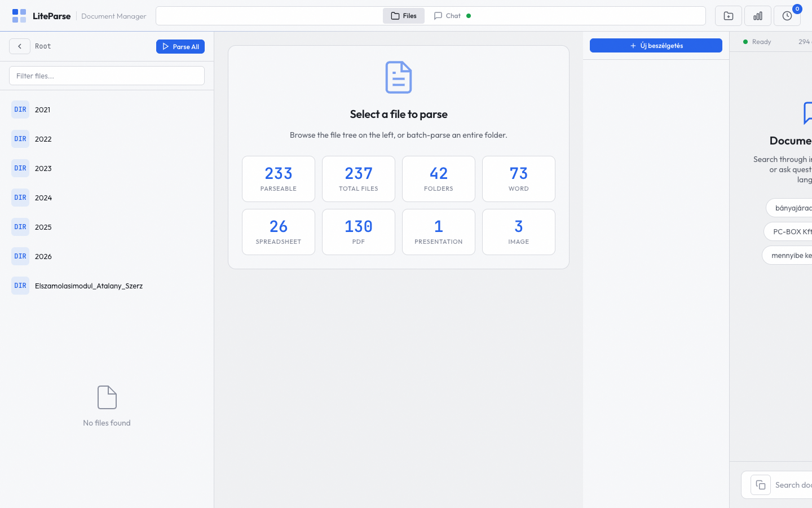Image resolution: width=812 pixels, height=508 pixels.
Task: Open the 2022 folder
Action: click(107, 139)
